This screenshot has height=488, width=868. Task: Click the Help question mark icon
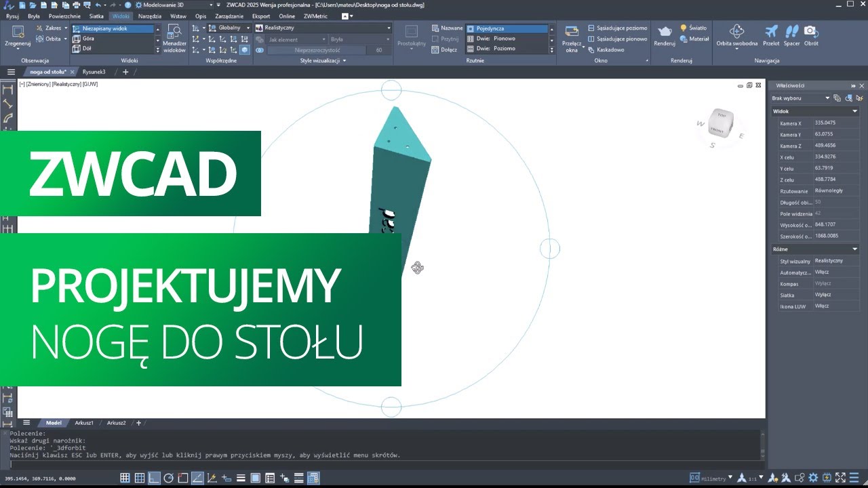[127, 5]
